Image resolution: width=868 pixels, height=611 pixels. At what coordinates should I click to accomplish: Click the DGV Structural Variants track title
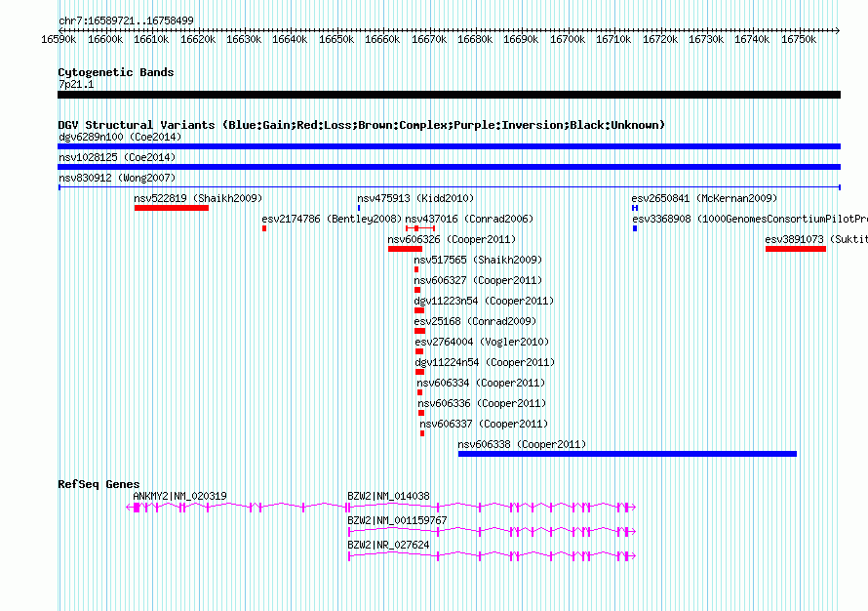(362, 125)
